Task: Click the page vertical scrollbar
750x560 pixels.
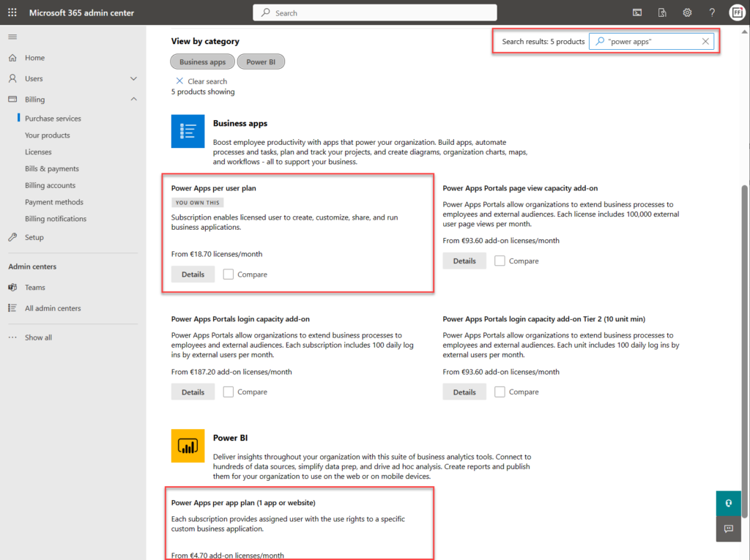Action: (744, 351)
